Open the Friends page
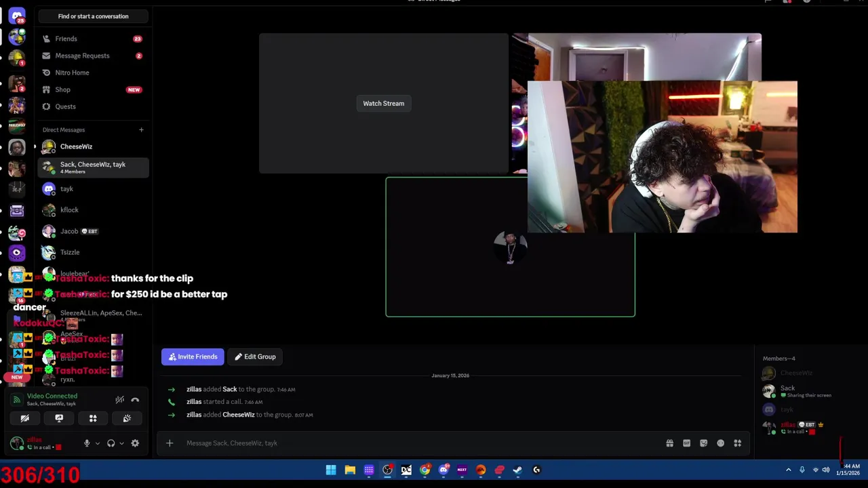 point(93,39)
